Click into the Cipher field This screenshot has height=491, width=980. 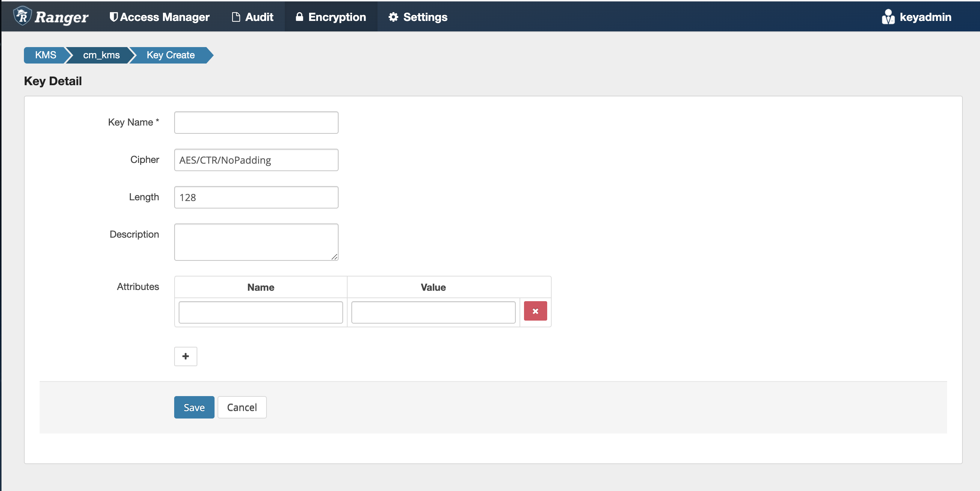click(256, 160)
